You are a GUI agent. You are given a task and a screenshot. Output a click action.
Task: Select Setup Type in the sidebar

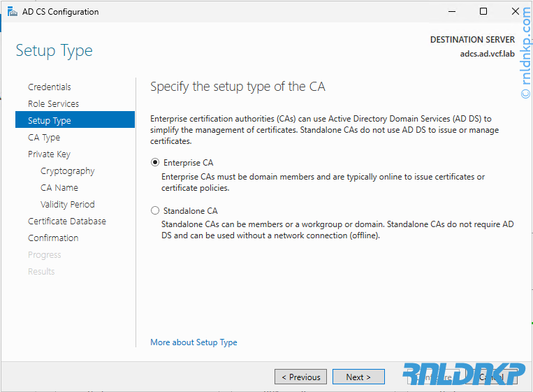pos(49,121)
